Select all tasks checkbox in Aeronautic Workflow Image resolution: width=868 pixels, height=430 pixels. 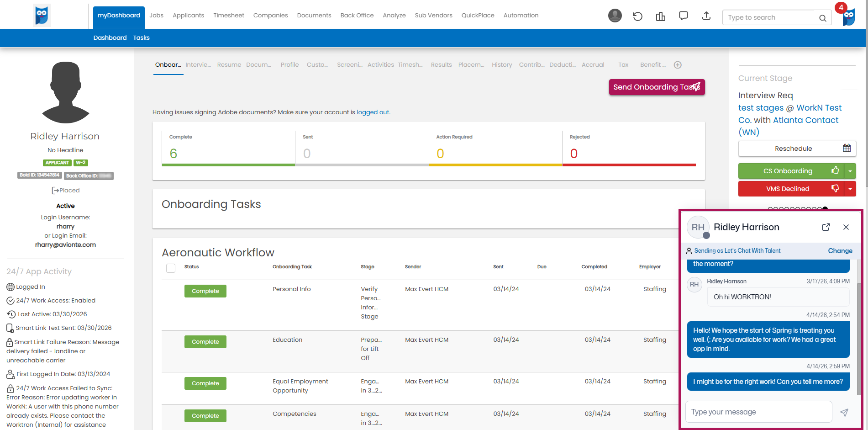tap(171, 268)
